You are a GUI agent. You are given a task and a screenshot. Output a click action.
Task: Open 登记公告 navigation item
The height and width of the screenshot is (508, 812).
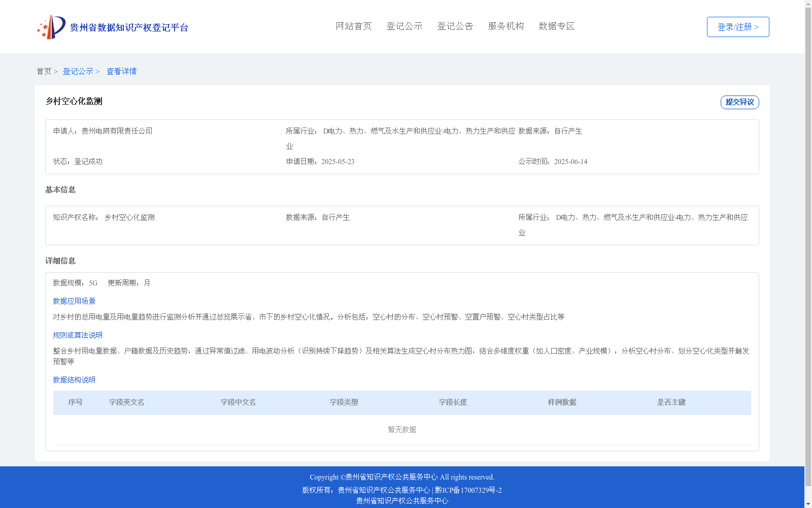click(x=455, y=26)
